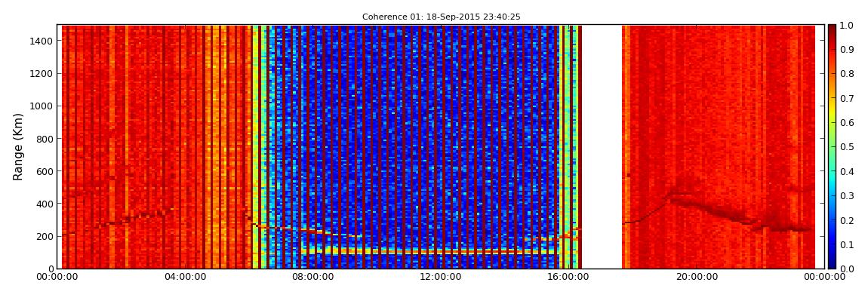The width and height of the screenshot is (868, 307).
Task: Click the 0.2 colorbar tick label
Action: (x=846, y=220)
